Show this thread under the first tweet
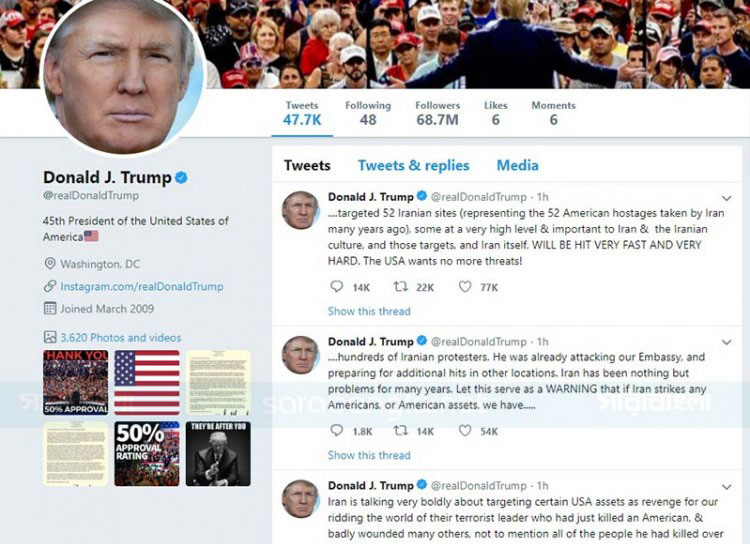Image resolution: width=750 pixels, height=544 pixels. pos(369,311)
